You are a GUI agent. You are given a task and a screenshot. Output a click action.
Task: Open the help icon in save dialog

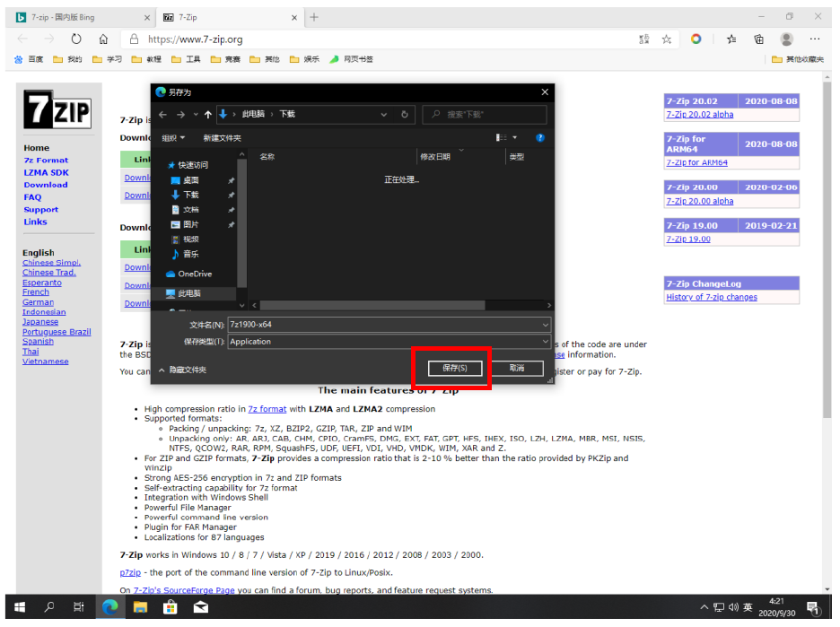[540, 138]
